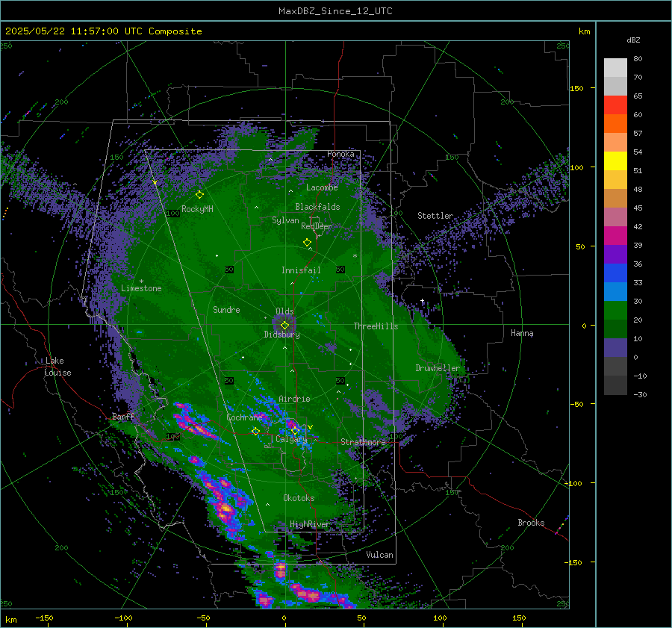Screen dimensions: 672x628
Task: Click the Banff label
Action: point(123,416)
